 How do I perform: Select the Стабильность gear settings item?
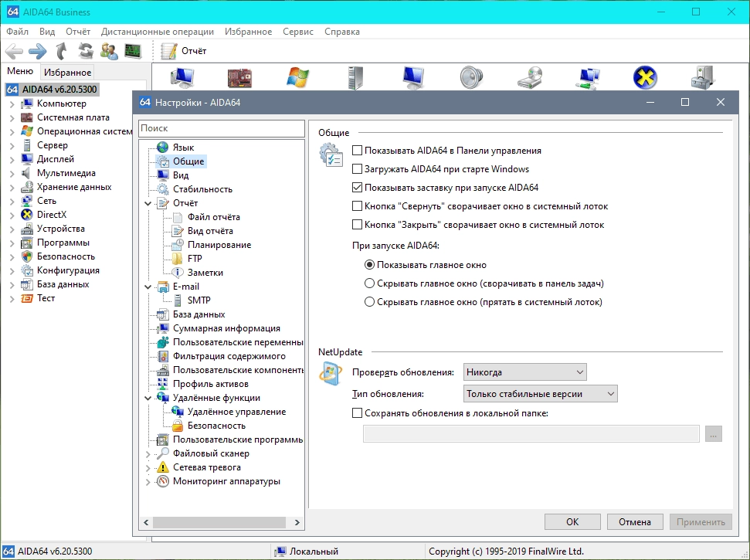coord(195,189)
